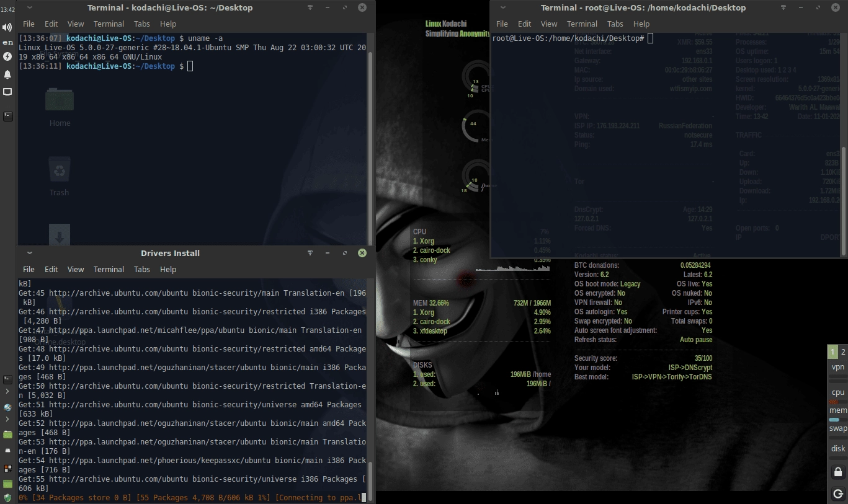The height and width of the screenshot is (504, 848).
Task: Open Tabs menu in root terminal
Action: [x=615, y=24]
